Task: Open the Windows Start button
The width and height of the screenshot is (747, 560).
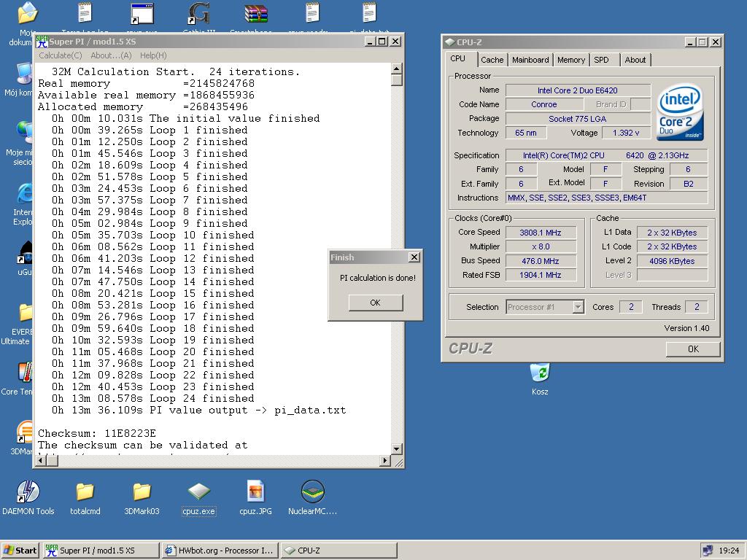Action: tap(20, 551)
